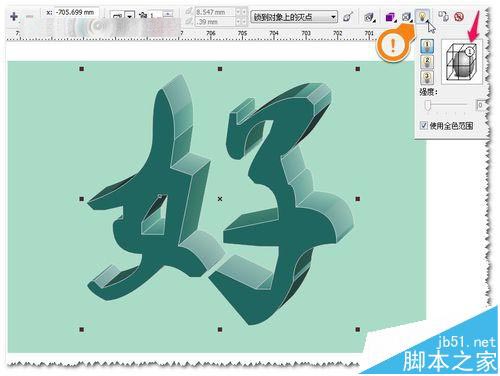Click the top-right selection handle
This screenshot has height=376, width=500.
358,69
